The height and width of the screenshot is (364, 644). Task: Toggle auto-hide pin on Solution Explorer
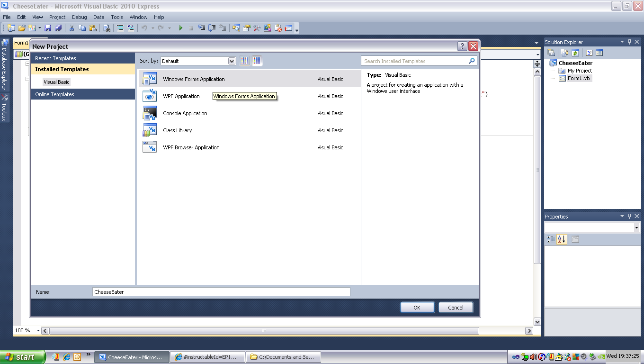pyautogui.click(x=629, y=42)
